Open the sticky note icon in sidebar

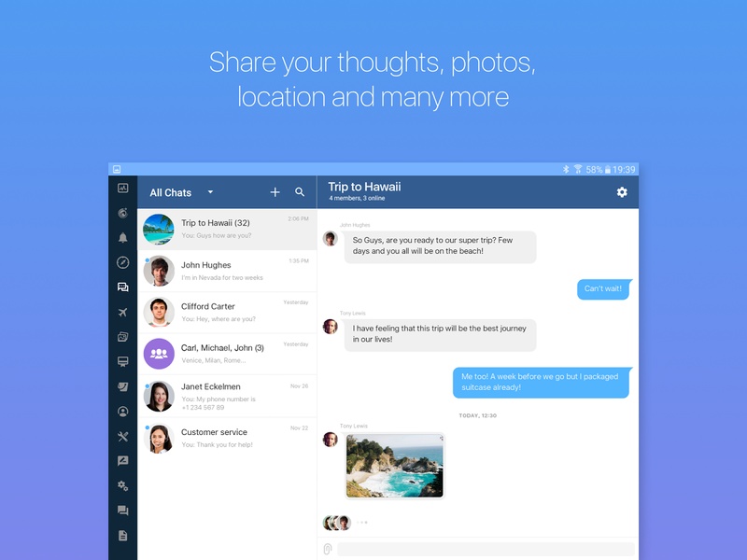[x=123, y=386]
